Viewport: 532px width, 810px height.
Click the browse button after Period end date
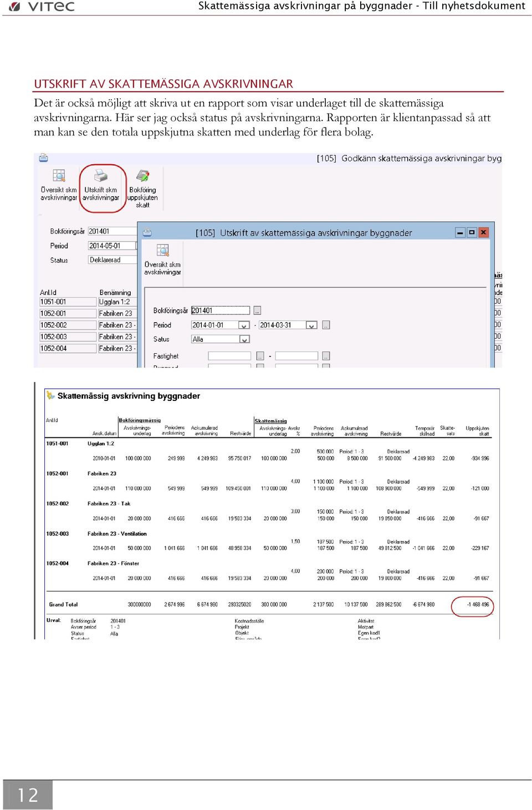(x=326, y=325)
